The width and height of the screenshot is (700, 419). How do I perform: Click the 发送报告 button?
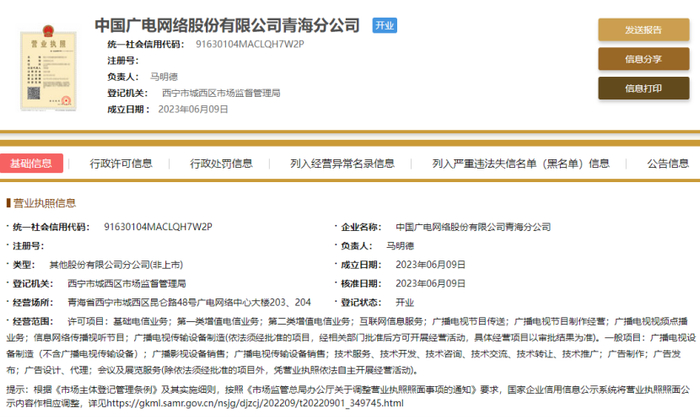click(643, 30)
